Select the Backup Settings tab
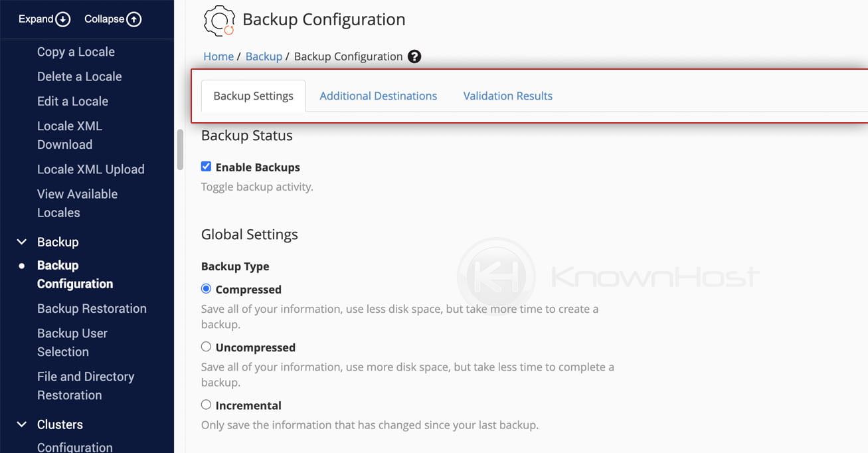 tap(252, 96)
